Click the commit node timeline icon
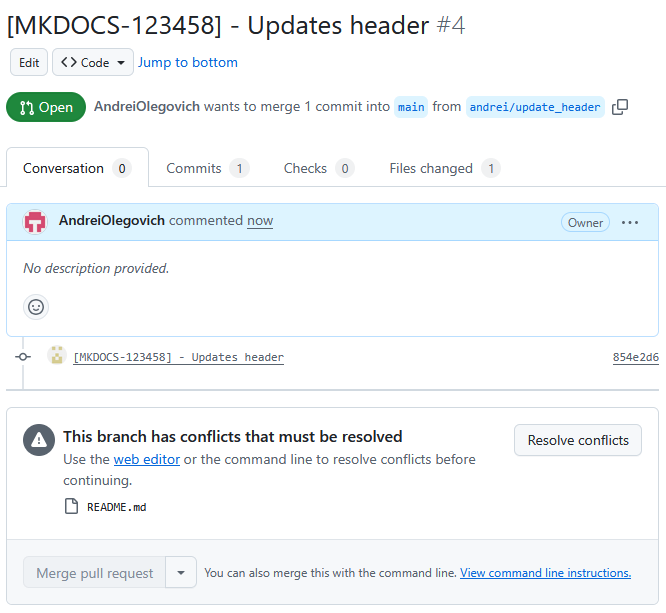 click(x=23, y=357)
